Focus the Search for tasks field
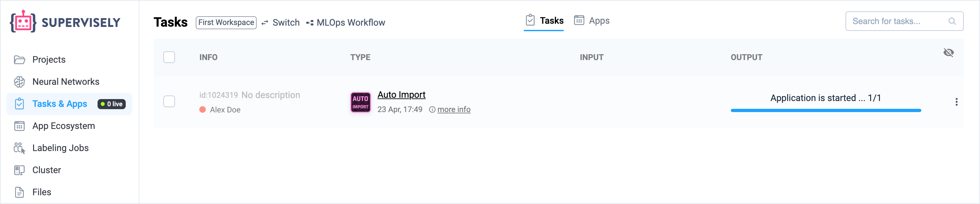 coord(898,21)
